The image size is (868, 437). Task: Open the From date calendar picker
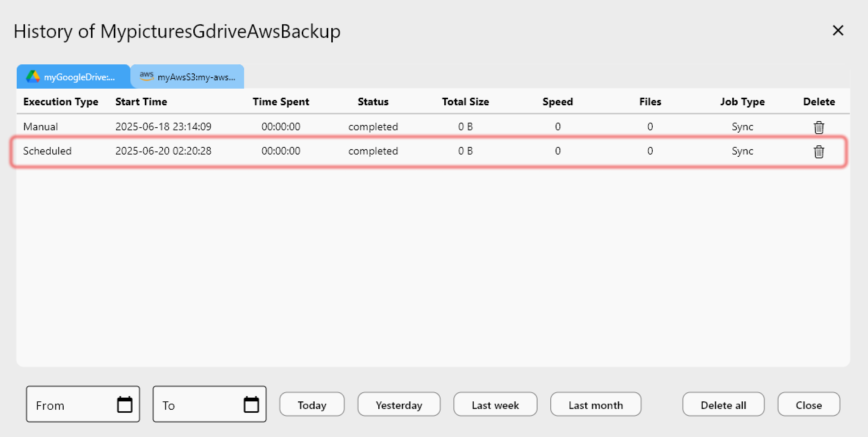coord(125,404)
